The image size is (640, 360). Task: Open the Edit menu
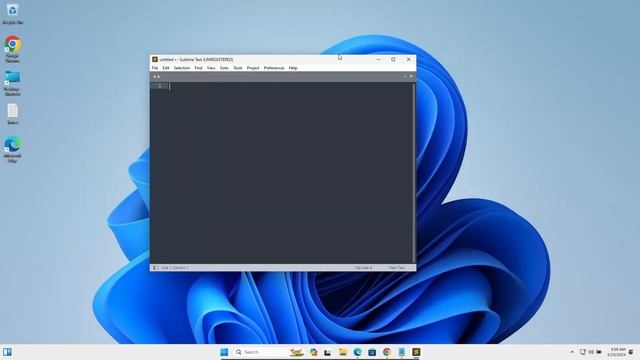point(166,68)
